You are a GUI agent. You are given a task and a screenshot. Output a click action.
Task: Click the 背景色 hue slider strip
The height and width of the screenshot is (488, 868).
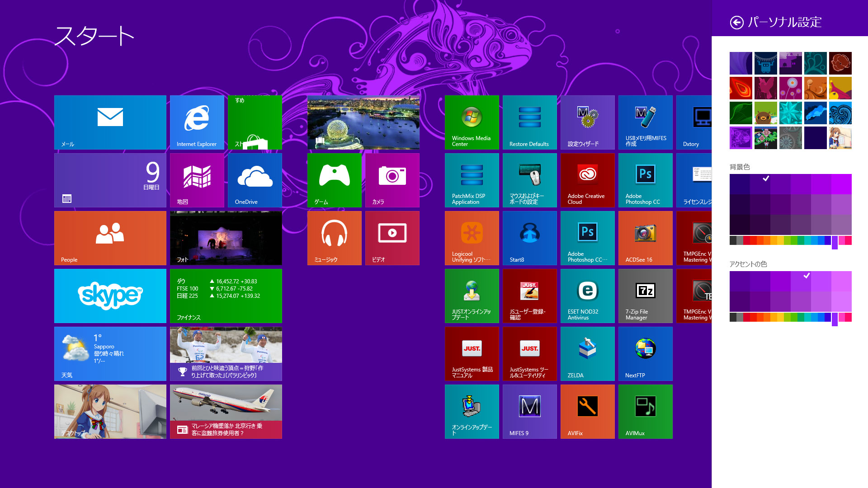pyautogui.click(x=791, y=241)
